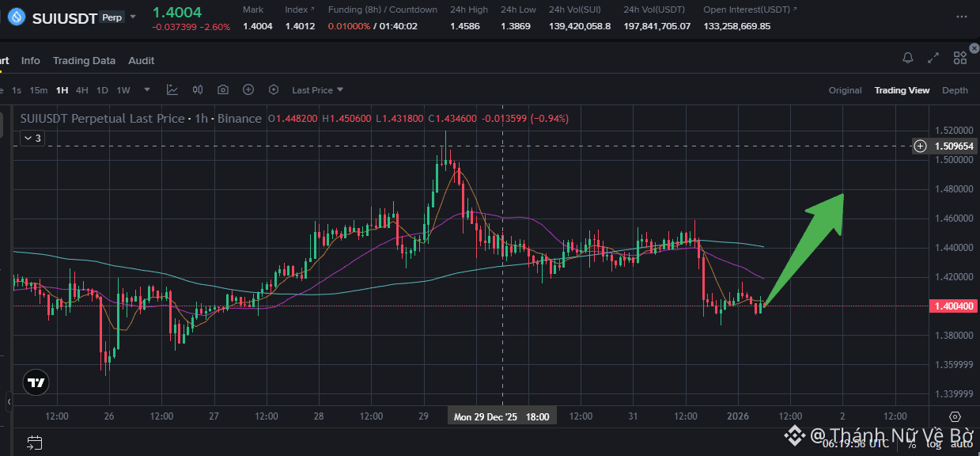This screenshot has width=980, height=456.
Task: Toggle log scale mode
Action: pos(936,443)
